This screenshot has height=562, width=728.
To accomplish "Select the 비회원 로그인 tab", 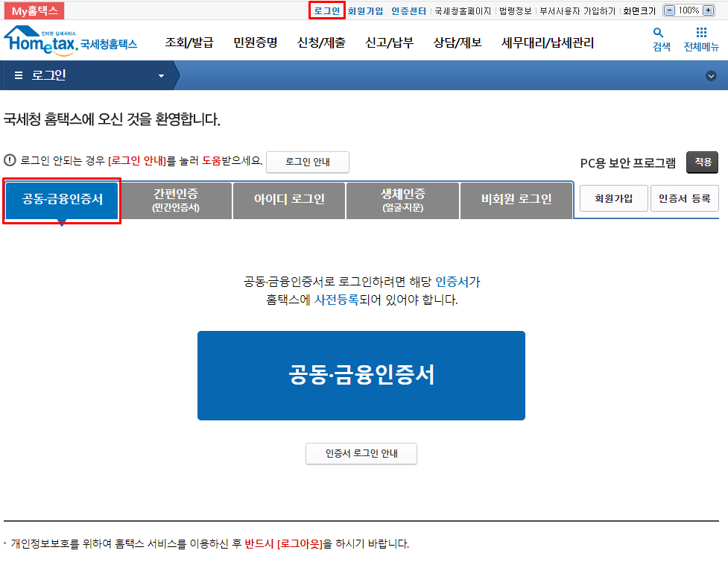I will tap(516, 200).
